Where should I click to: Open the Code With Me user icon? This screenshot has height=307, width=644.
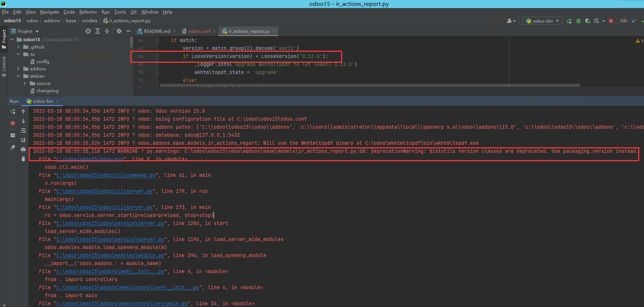510,21
